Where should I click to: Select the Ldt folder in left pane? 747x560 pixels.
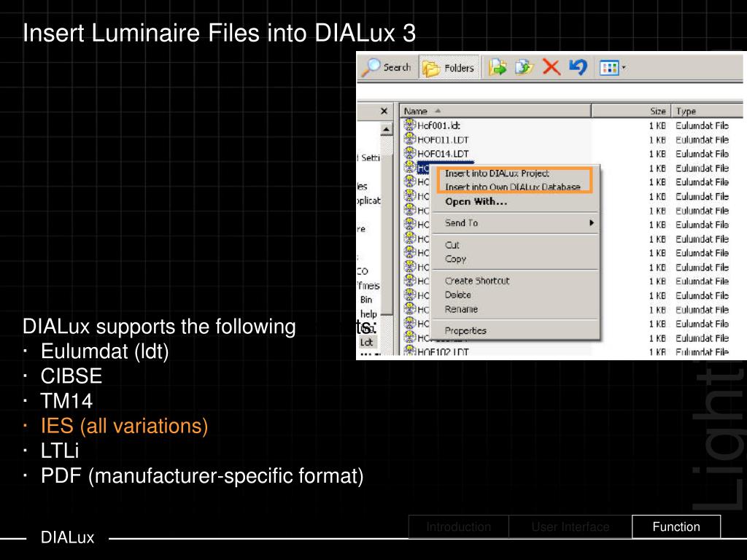tap(366, 342)
